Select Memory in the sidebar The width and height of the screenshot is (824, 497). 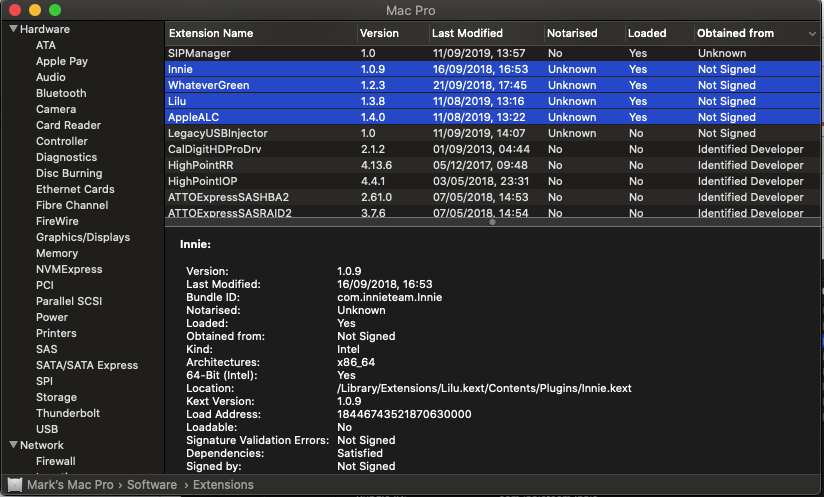[x=57, y=253]
